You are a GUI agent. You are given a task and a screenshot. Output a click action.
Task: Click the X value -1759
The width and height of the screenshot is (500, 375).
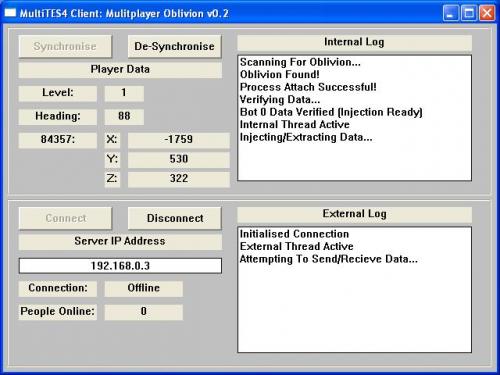179,139
